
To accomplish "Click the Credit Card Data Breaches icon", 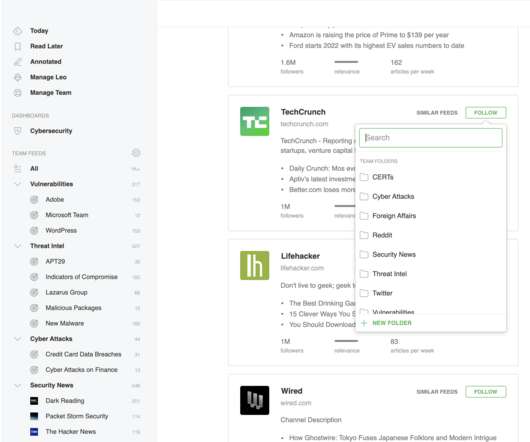I will (34, 354).
